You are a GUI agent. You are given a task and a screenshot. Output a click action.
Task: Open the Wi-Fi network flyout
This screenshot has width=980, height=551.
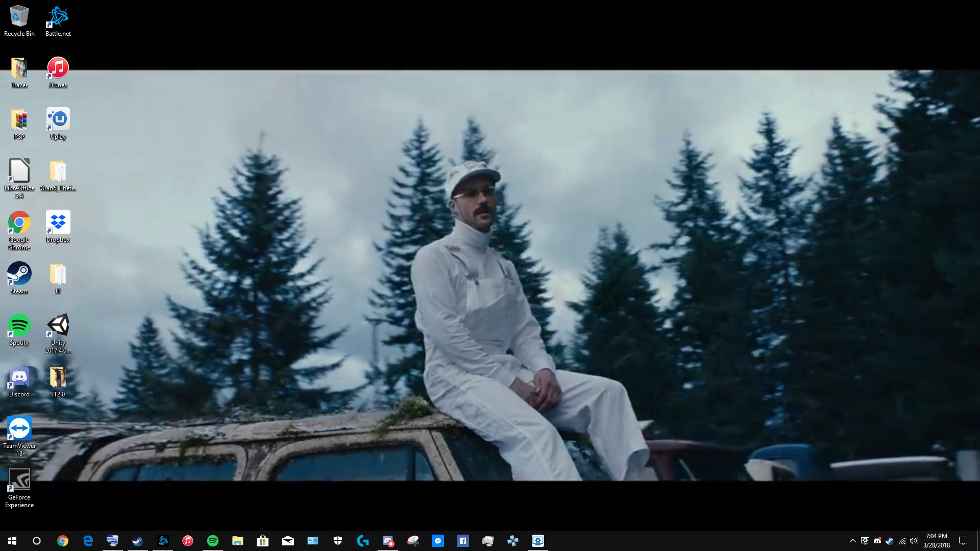click(902, 541)
